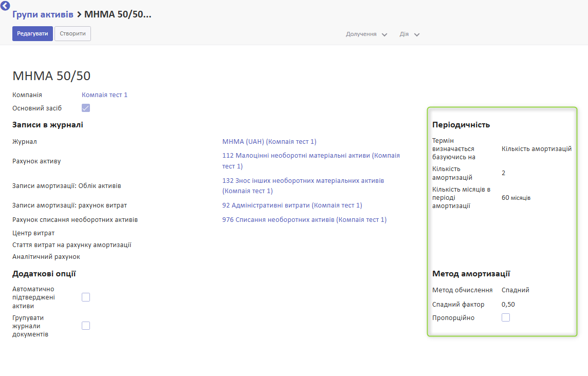Click the value 2 for Кількість амортизацій
588x376 pixels.
[x=503, y=173]
